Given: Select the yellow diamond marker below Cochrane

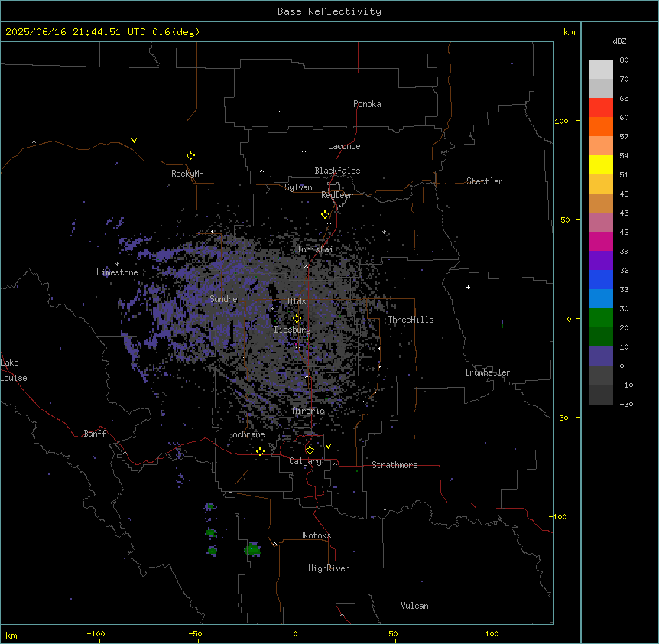Looking at the screenshot, I should [x=260, y=451].
